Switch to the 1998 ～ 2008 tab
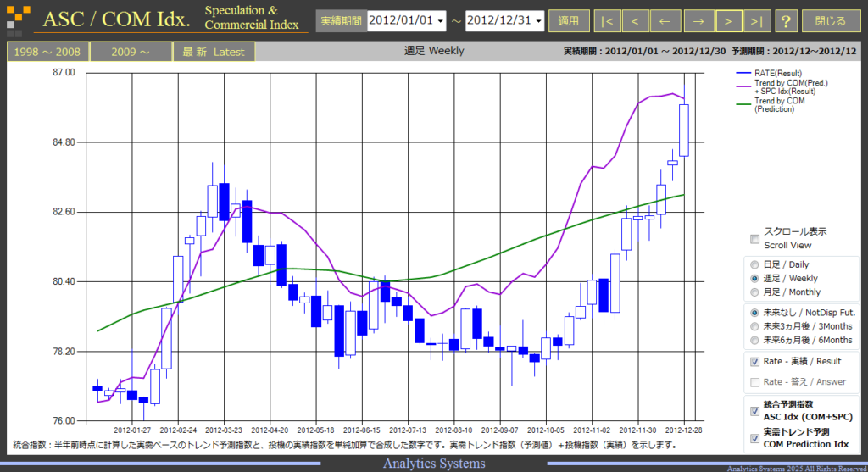 point(47,52)
